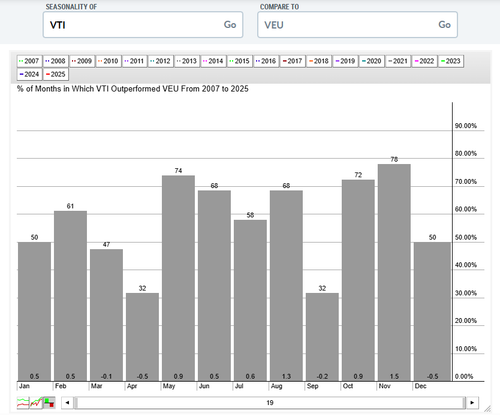Select the same-scale line chart mode icon

36,403
